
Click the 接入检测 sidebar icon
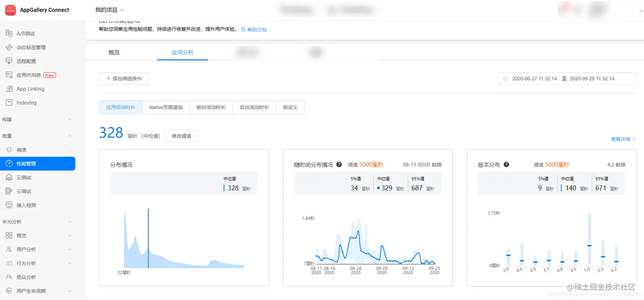click(x=9, y=205)
